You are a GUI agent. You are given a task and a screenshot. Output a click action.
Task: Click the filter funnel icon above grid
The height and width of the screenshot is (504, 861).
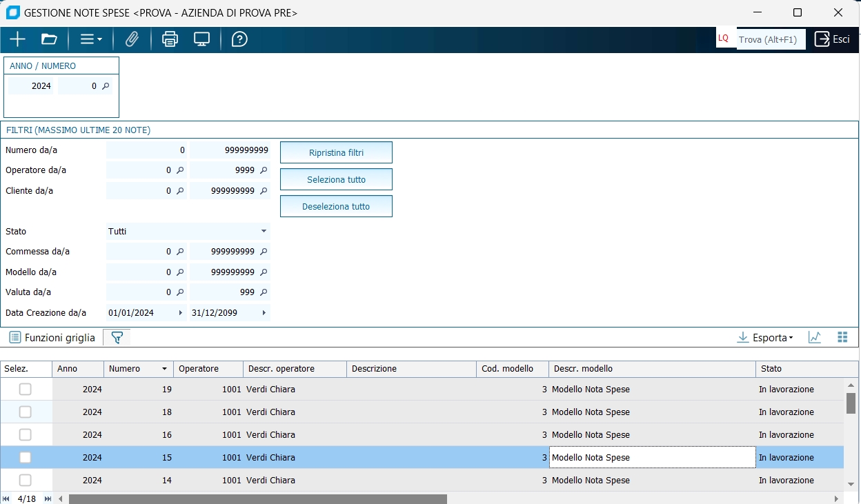[117, 338]
